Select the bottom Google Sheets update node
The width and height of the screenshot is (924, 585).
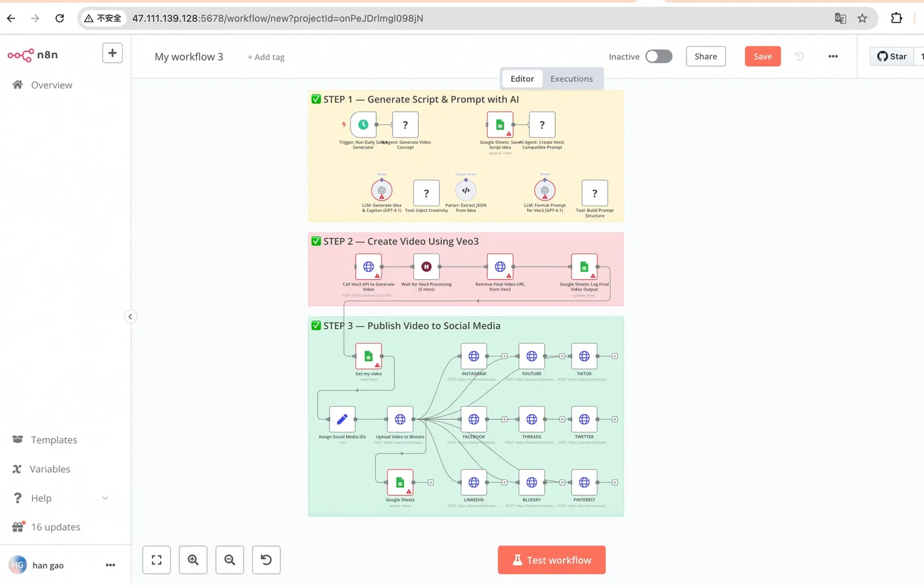[400, 483]
